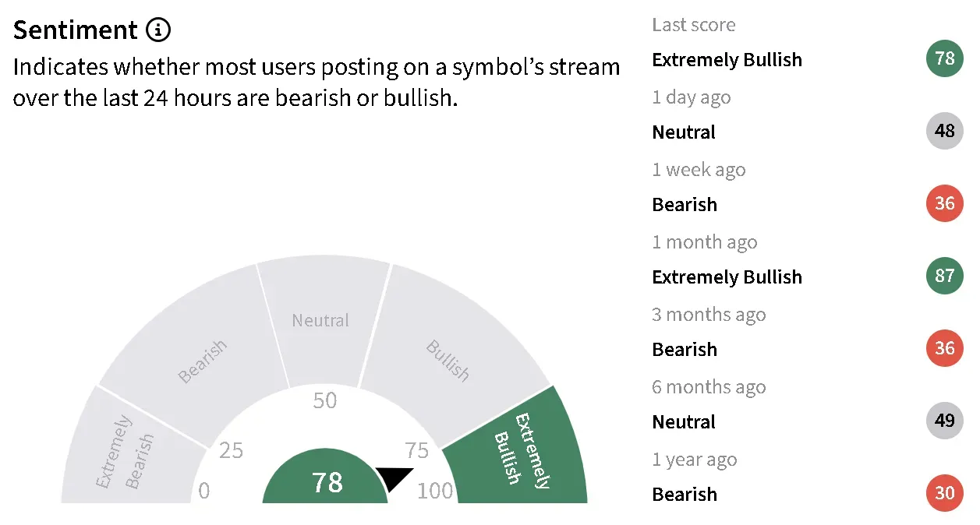Click the red 36 badge under 1 week ago
Screen dimensions: 980x525
click(x=945, y=204)
